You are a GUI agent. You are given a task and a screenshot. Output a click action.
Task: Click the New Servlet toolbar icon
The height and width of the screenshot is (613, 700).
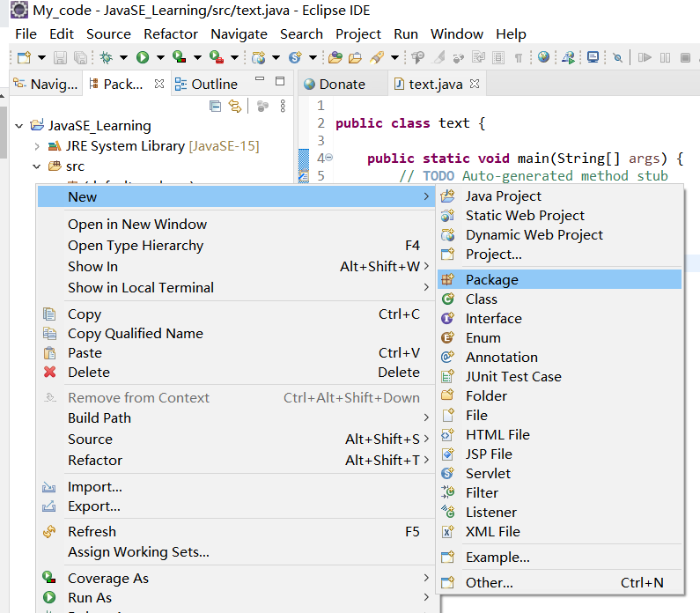coord(295,57)
